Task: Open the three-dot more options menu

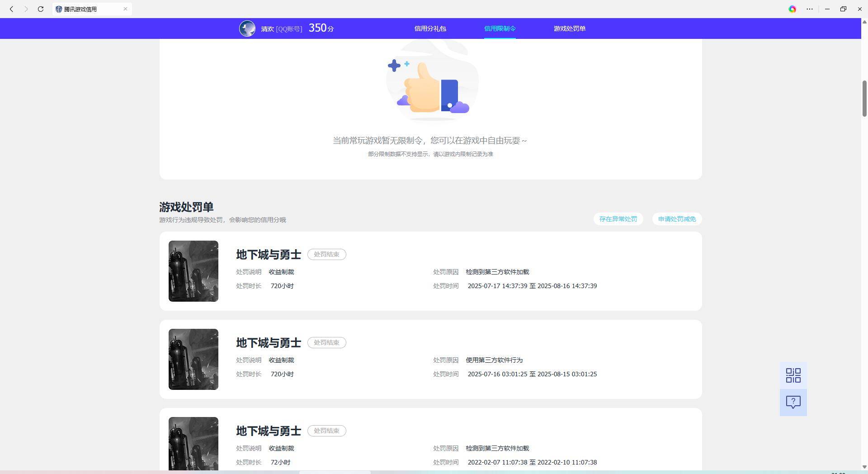Action: 810,9
